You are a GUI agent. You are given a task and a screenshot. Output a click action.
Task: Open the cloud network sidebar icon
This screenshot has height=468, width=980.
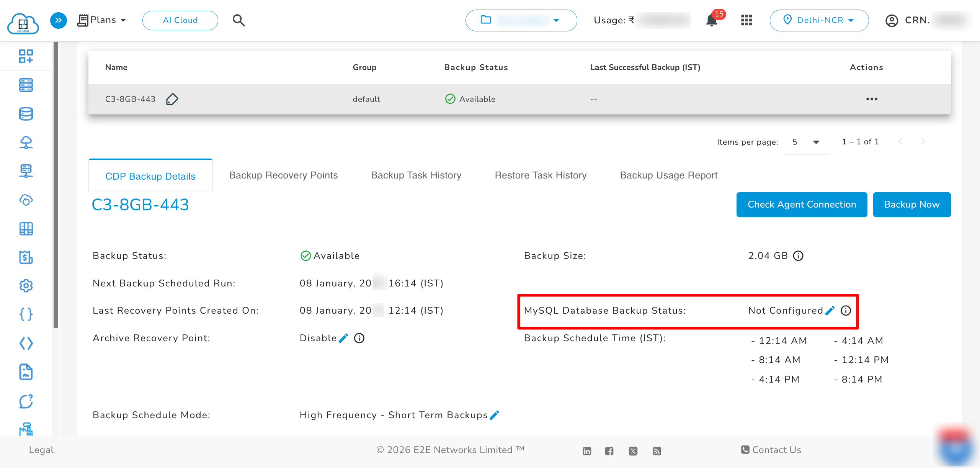pyautogui.click(x=26, y=142)
